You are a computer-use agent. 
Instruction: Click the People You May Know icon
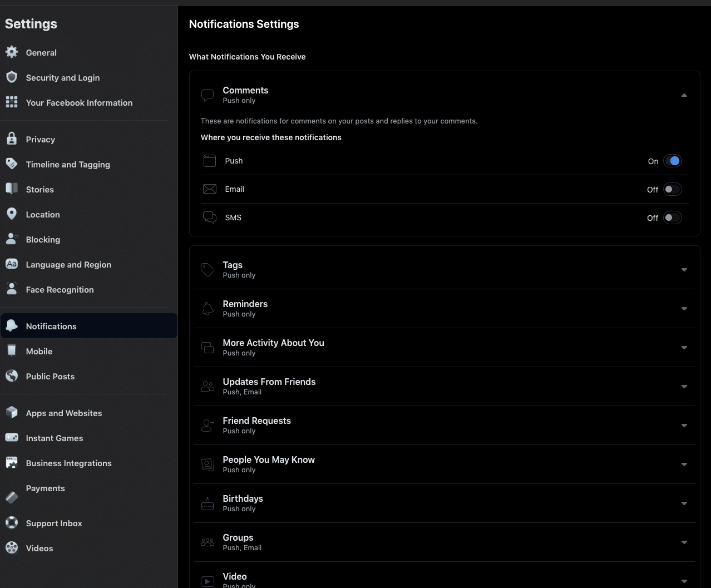208,465
